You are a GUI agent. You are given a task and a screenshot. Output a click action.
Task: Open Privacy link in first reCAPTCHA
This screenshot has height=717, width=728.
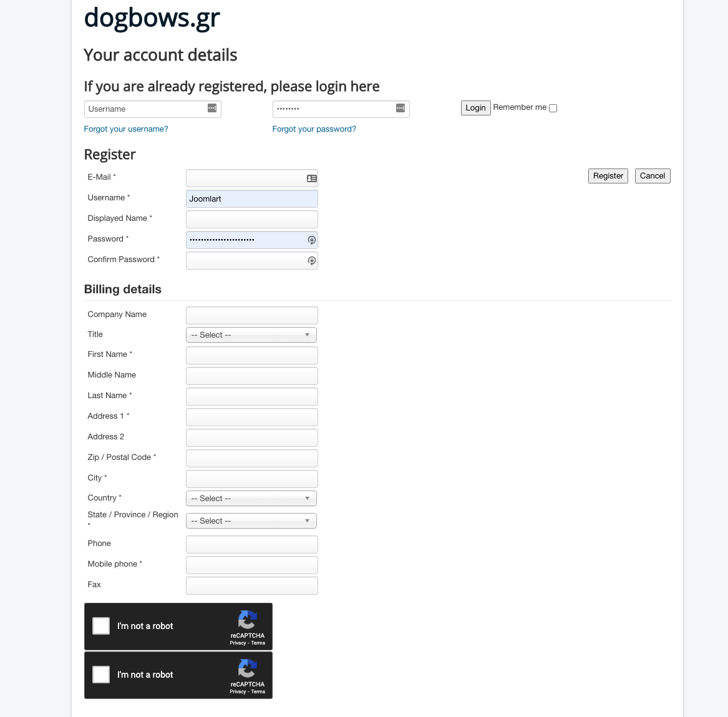click(x=238, y=643)
